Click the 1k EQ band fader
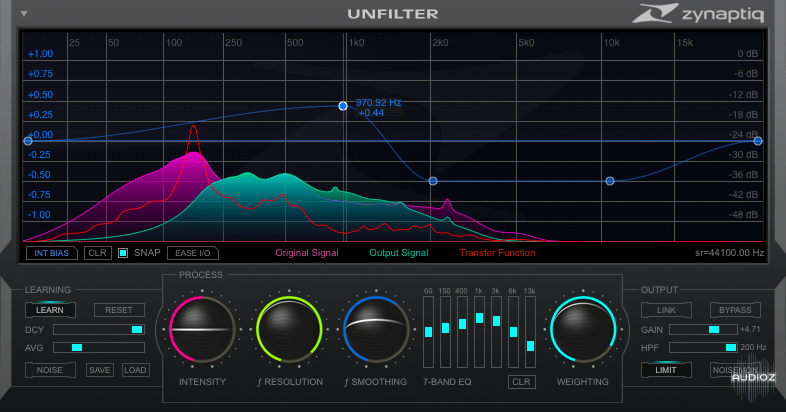Image resolution: width=786 pixels, height=412 pixels. pyautogui.click(x=479, y=332)
